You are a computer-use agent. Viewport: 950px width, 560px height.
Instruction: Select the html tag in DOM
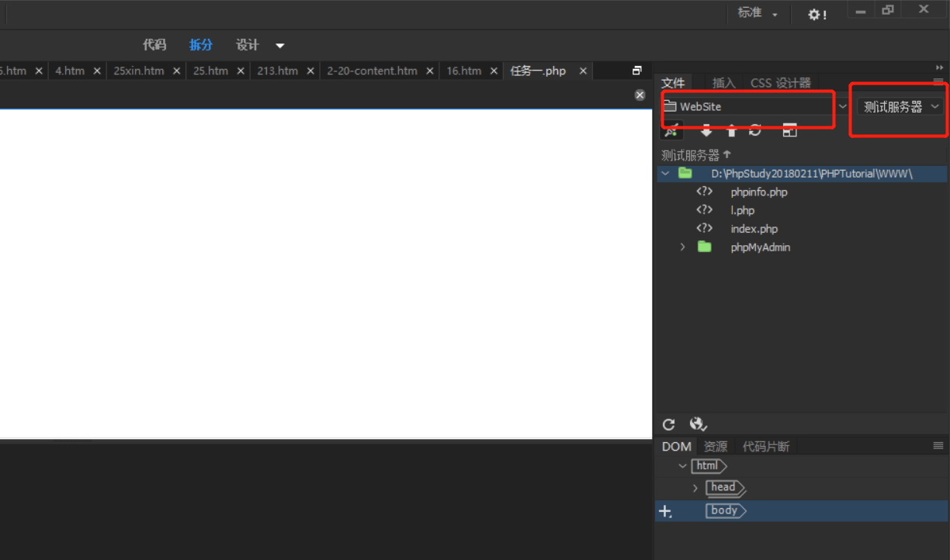tap(709, 466)
